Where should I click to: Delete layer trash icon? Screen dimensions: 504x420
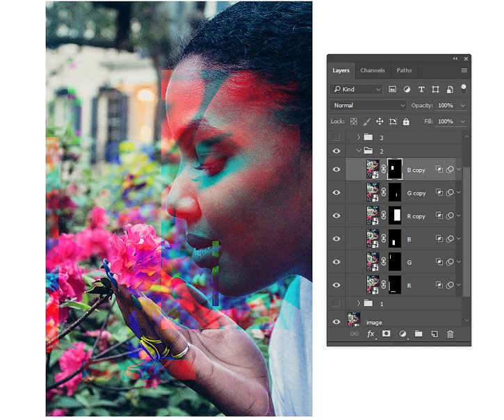click(x=450, y=334)
